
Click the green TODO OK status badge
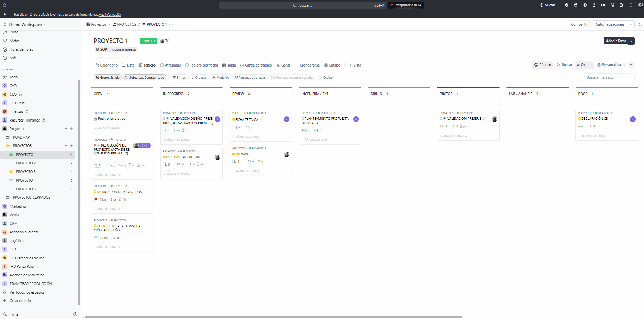coord(148,41)
